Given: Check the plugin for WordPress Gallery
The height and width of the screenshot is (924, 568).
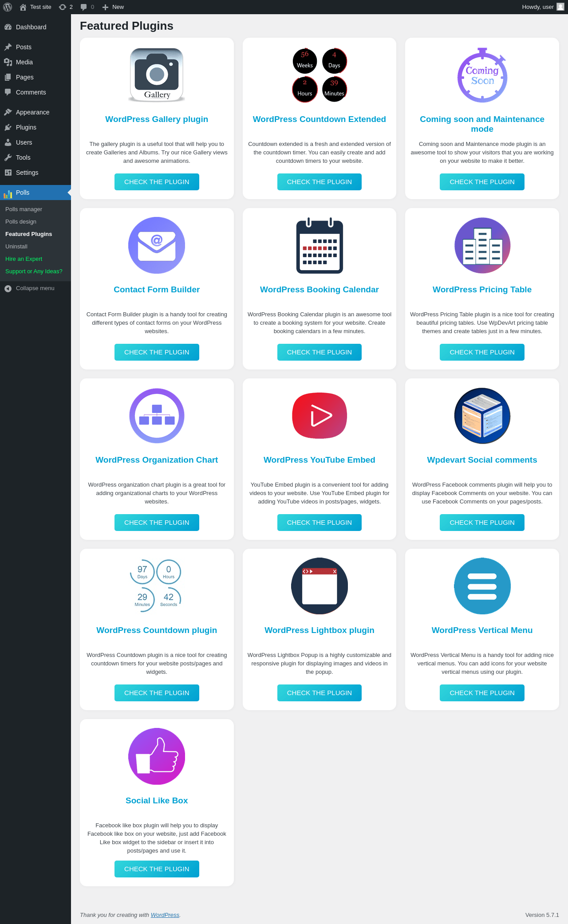Looking at the screenshot, I should point(157,182).
